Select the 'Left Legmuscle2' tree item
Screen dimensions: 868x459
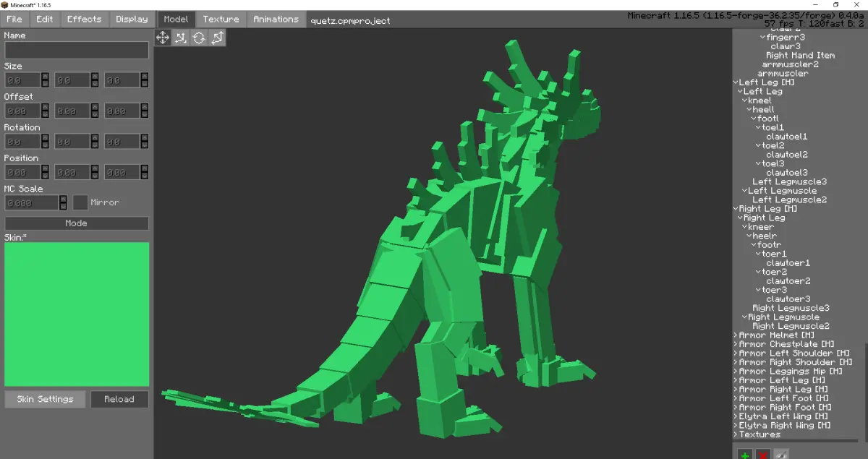point(790,200)
